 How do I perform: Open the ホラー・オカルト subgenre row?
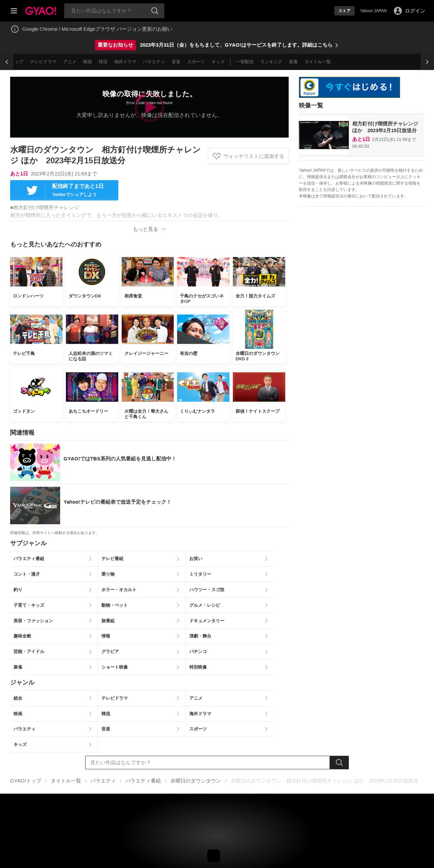[x=142, y=590]
